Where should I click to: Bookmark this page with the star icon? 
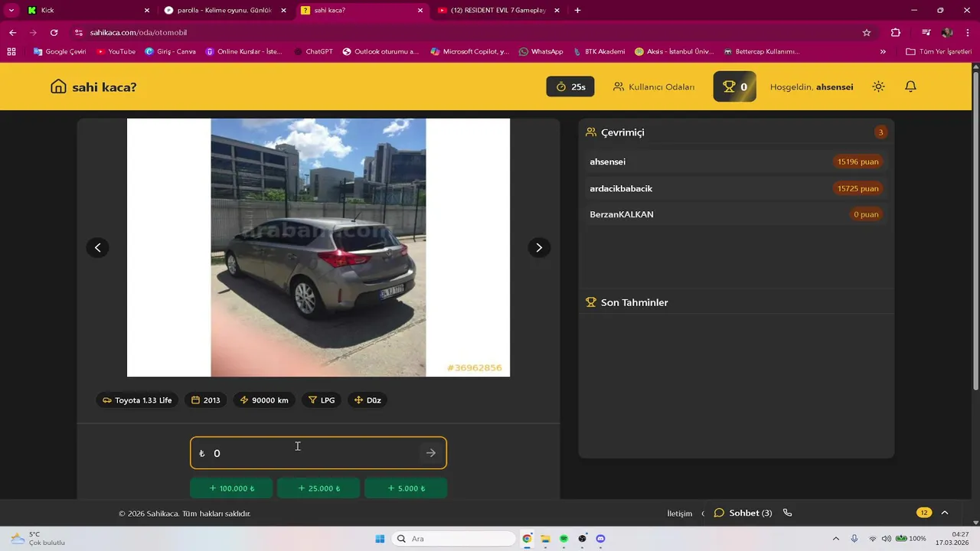[867, 33]
